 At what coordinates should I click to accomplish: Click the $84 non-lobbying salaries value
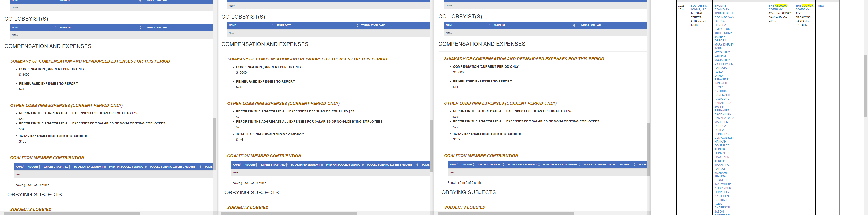point(22,129)
